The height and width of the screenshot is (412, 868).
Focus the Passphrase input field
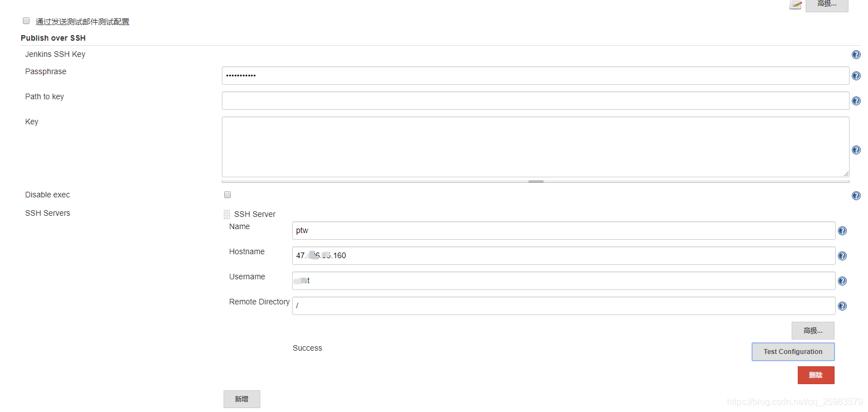tap(535, 76)
